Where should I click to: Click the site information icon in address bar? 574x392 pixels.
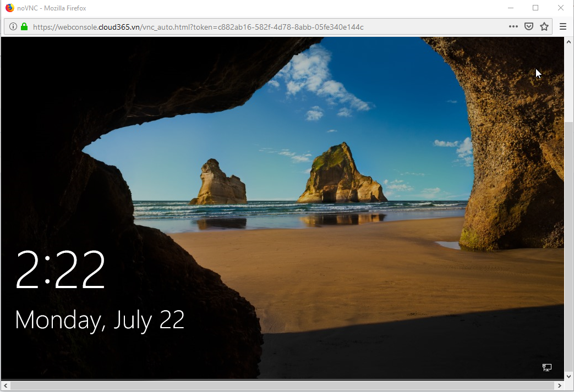click(x=13, y=27)
